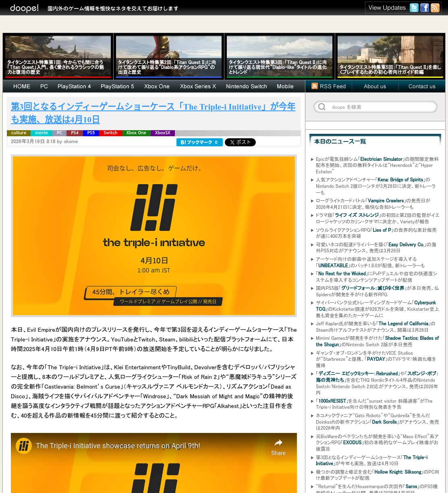Select the movie tag
The height and width of the screenshot is (493, 448).
tap(41, 133)
